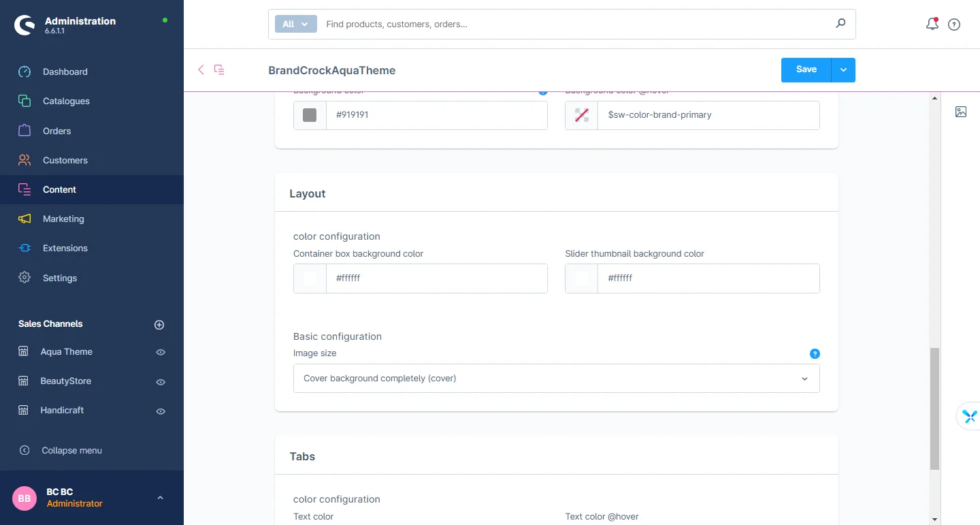Click the Image size help tooltip icon

[815, 353]
